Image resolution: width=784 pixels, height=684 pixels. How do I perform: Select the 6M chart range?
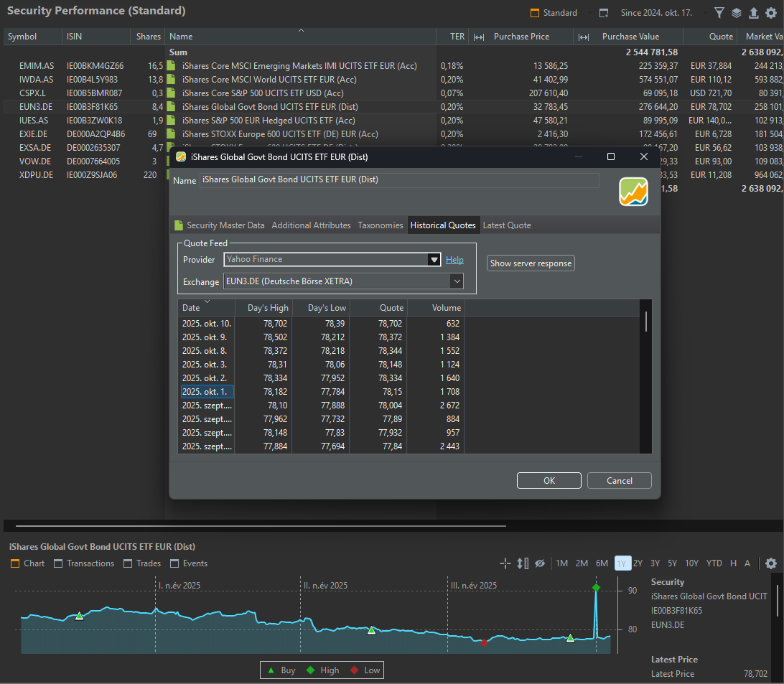[x=602, y=563]
